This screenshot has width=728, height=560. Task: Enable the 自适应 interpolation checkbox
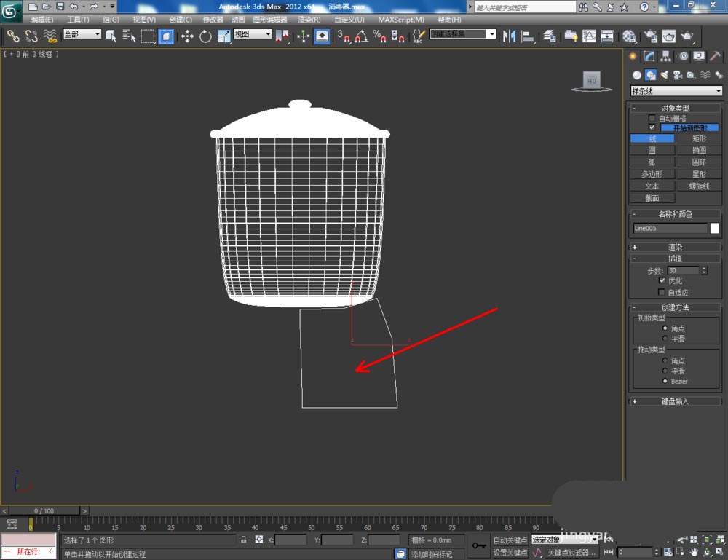point(662,292)
